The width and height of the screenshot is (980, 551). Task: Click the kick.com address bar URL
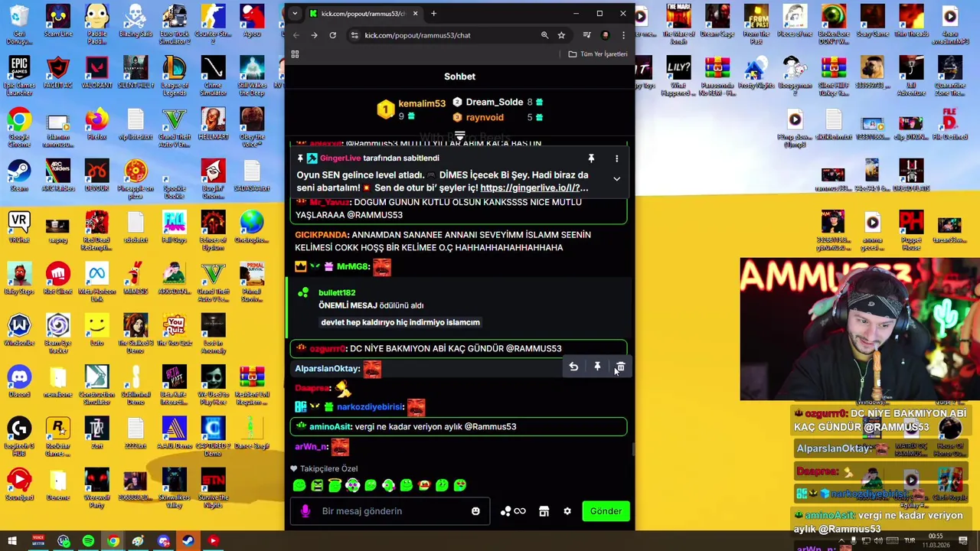[417, 35]
